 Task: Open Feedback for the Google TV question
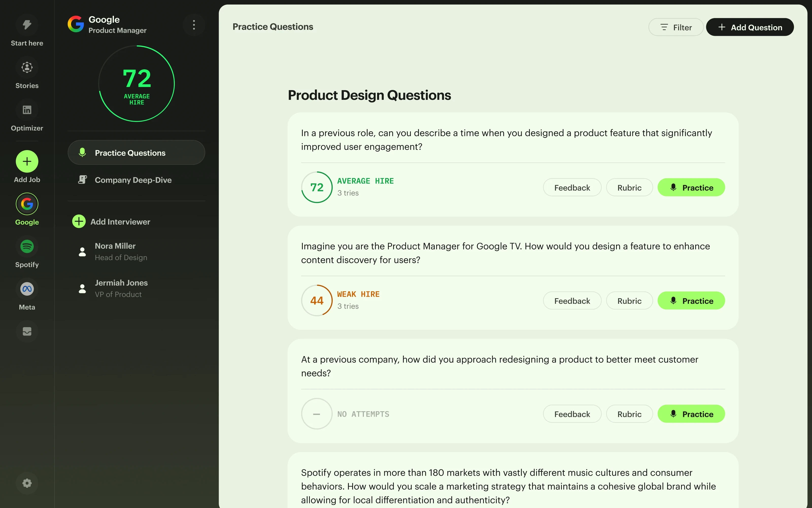point(572,301)
